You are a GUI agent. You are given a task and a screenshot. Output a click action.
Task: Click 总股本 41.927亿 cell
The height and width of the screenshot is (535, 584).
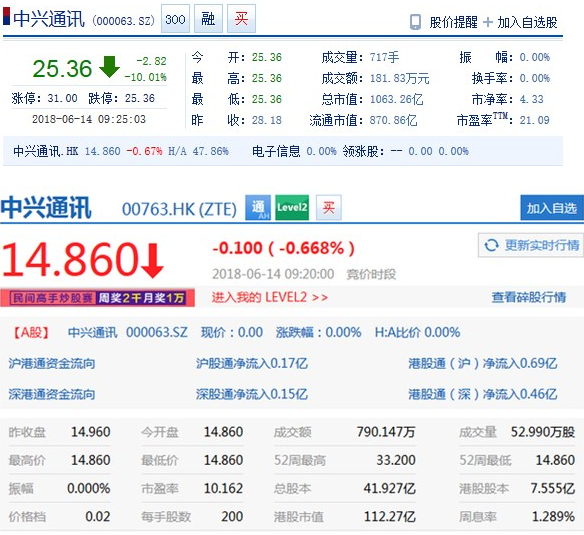pyautogui.click(x=345, y=488)
